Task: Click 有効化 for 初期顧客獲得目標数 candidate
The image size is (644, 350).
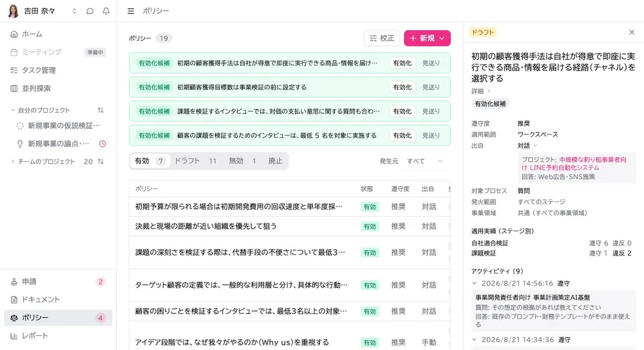Action: click(x=402, y=87)
